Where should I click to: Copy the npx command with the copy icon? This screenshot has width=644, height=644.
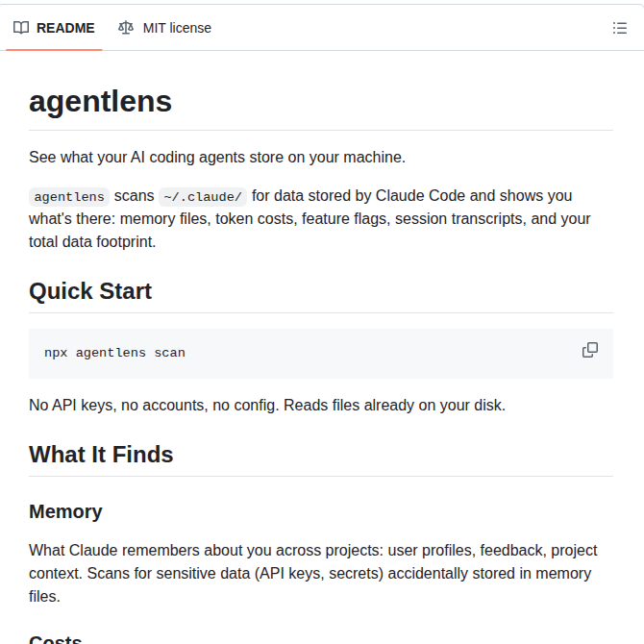[x=590, y=350]
